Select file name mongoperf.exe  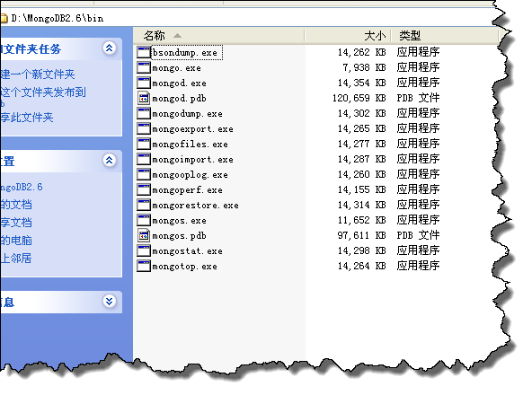(188, 190)
